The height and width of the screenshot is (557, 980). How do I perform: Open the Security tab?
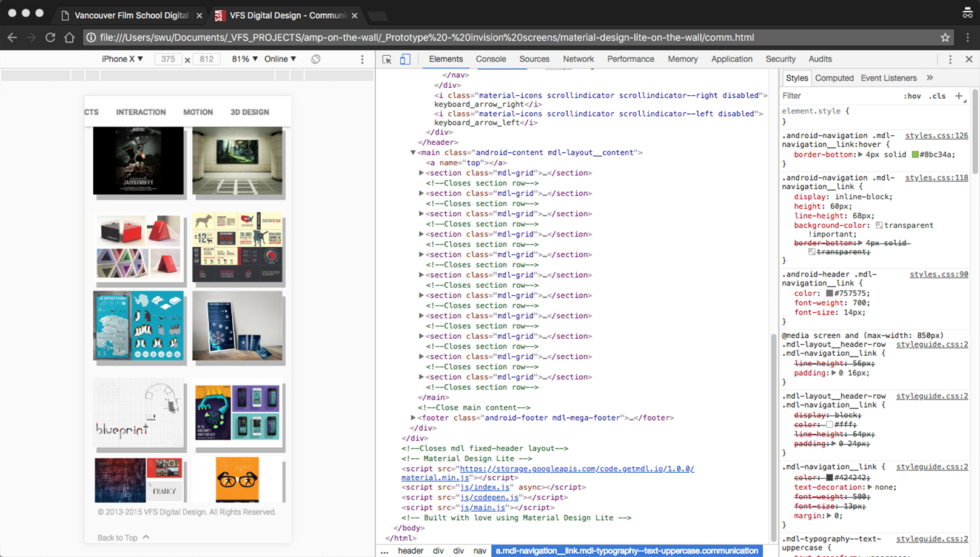[780, 59]
